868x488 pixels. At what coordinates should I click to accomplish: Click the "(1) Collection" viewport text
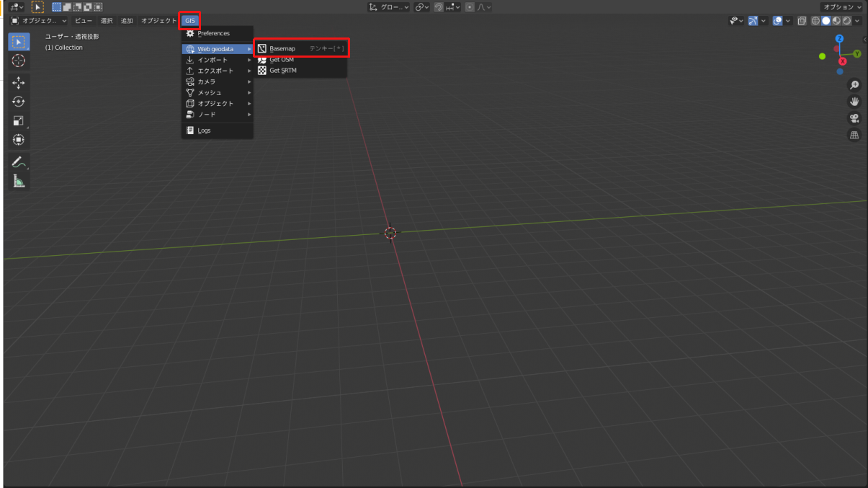[64, 48]
